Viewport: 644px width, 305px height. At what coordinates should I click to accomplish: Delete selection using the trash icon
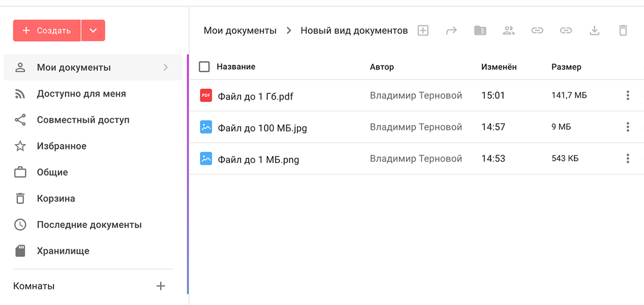(x=623, y=30)
